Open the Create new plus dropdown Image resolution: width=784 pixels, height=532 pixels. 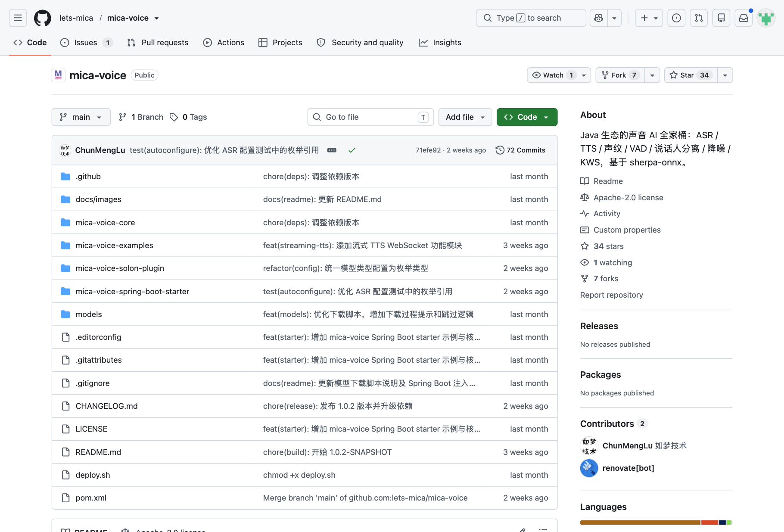point(649,18)
